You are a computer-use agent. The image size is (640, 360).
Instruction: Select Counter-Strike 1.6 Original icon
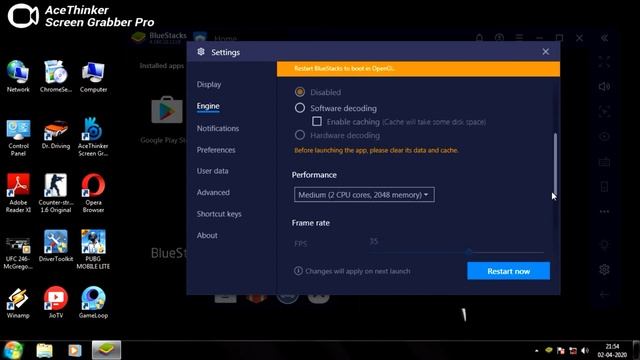56,193
